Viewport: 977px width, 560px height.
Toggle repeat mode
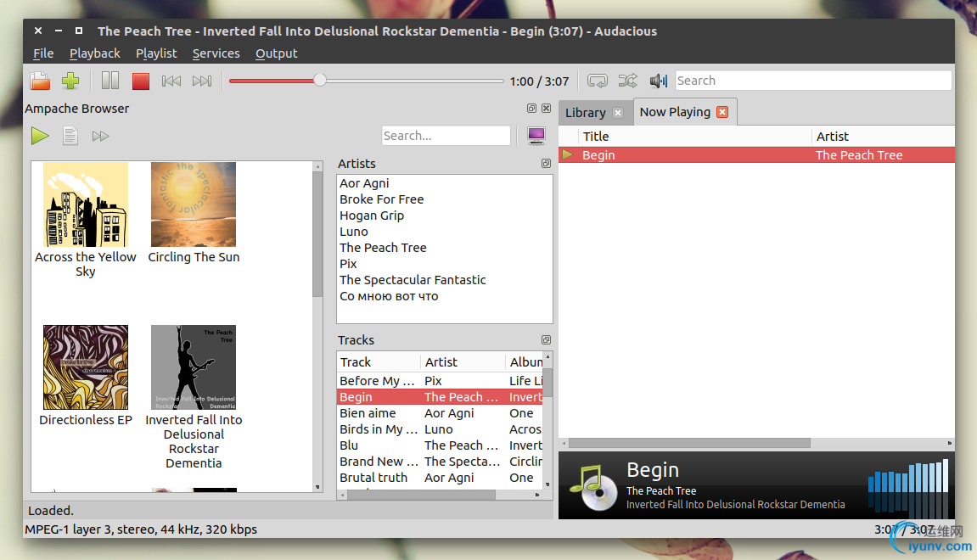click(597, 81)
